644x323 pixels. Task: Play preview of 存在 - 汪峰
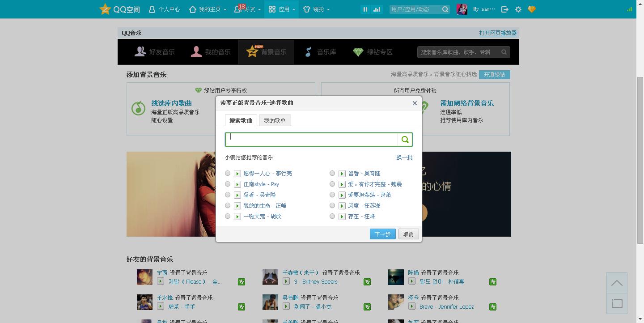pyautogui.click(x=342, y=217)
